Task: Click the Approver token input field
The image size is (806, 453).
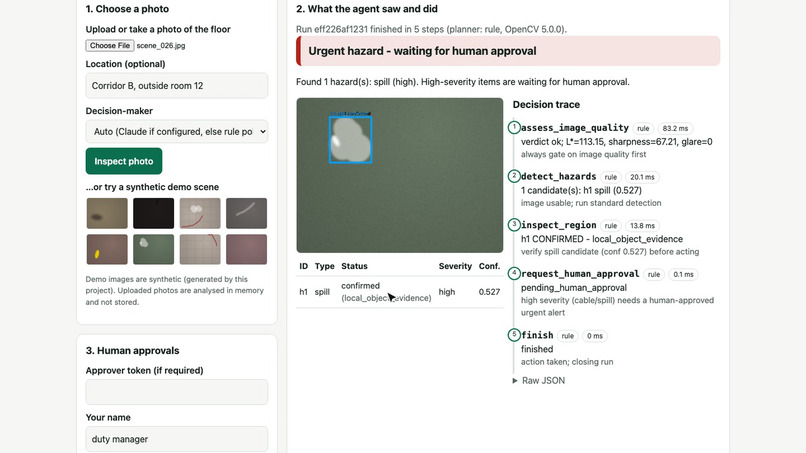Action: tap(176, 392)
